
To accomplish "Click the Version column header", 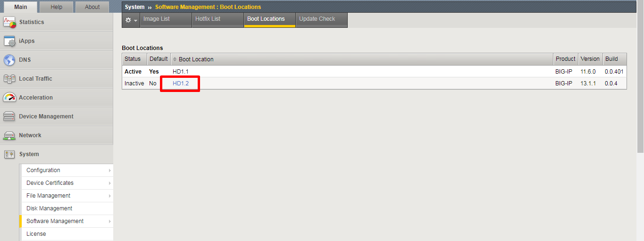I will coord(590,59).
